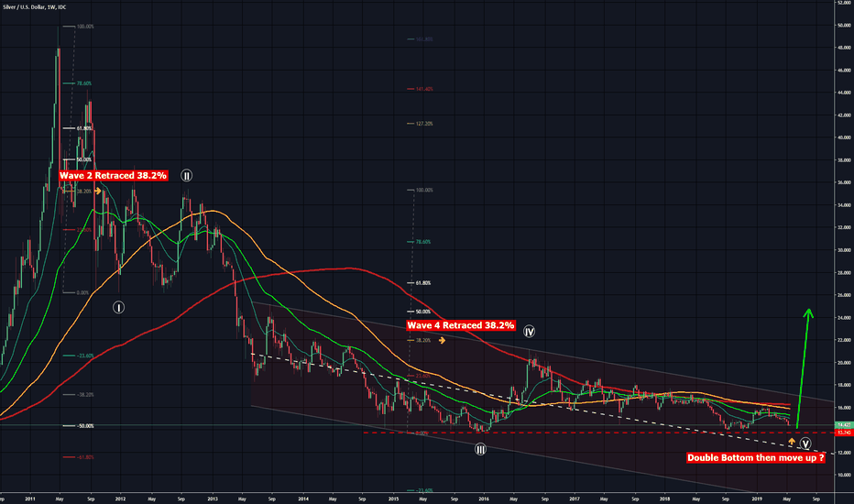The height and width of the screenshot is (504, 854).
Task: Select the orange arrow beside Wave 2 38.20%
Action: click(98, 191)
